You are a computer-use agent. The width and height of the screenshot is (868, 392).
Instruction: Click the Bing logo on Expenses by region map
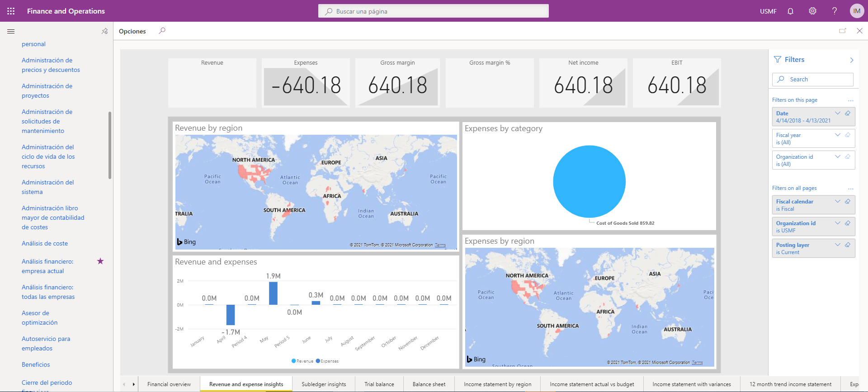pos(476,359)
